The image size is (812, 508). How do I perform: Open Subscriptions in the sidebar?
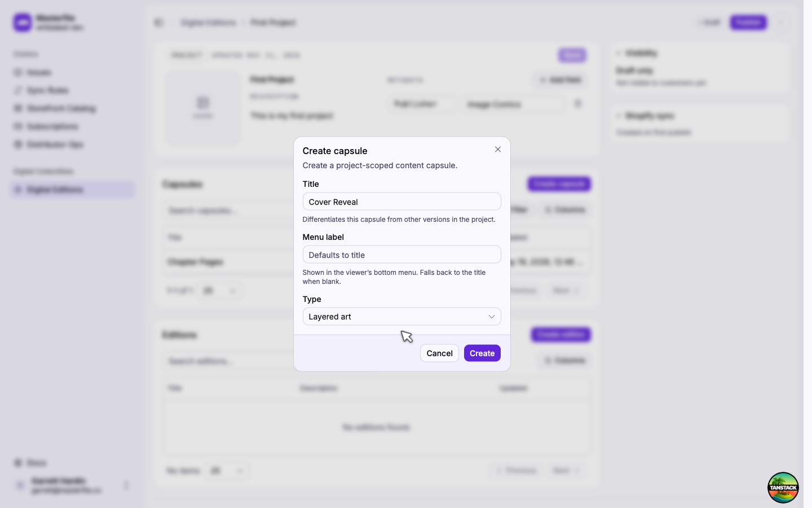pyautogui.click(x=72, y=126)
